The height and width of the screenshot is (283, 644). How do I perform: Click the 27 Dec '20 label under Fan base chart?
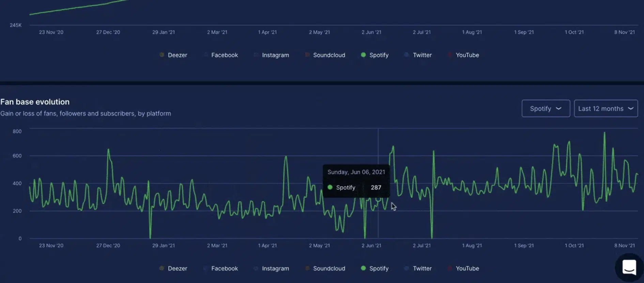[108, 246]
